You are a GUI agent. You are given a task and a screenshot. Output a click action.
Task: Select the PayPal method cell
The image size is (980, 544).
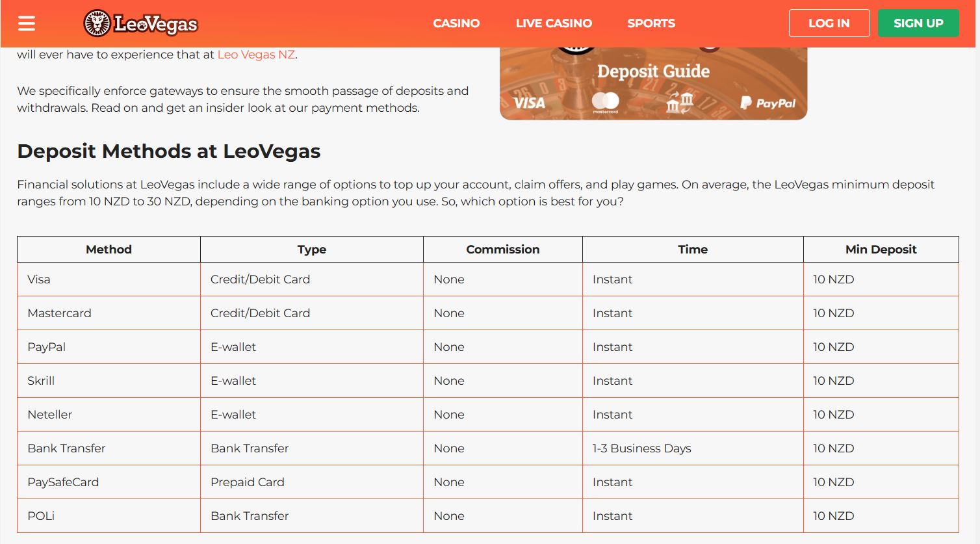point(109,347)
